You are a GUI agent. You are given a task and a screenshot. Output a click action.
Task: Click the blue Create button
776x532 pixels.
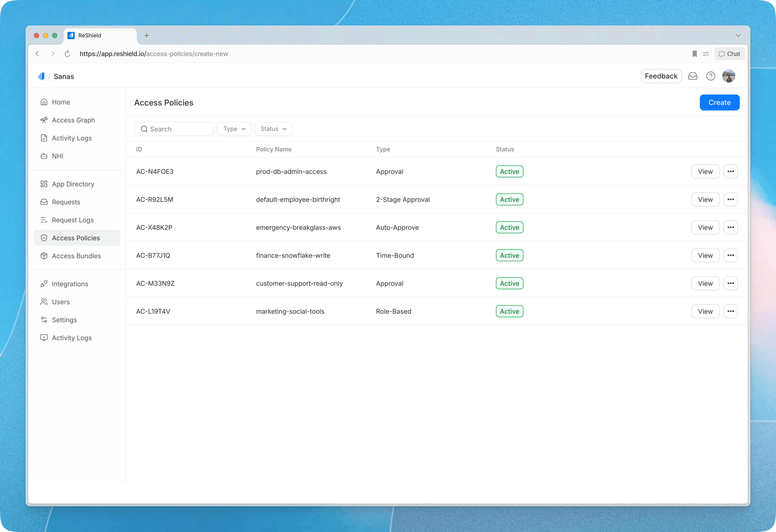tap(719, 102)
